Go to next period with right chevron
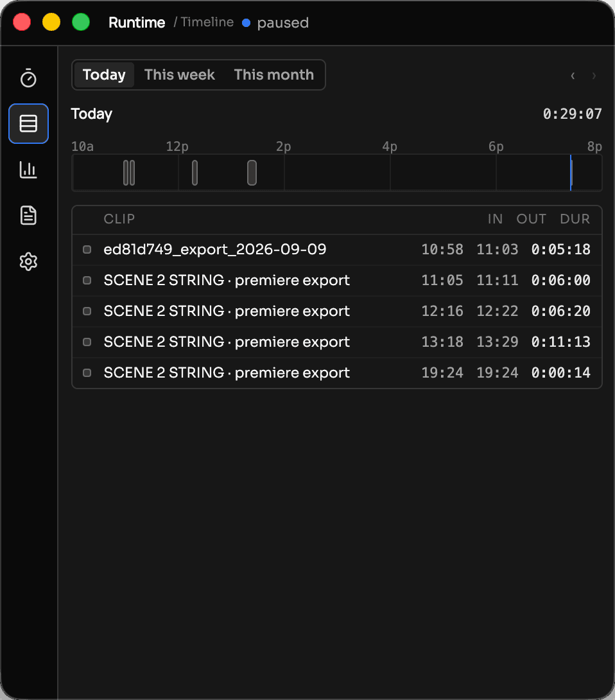Image resolution: width=615 pixels, height=700 pixels. point(594,75)
